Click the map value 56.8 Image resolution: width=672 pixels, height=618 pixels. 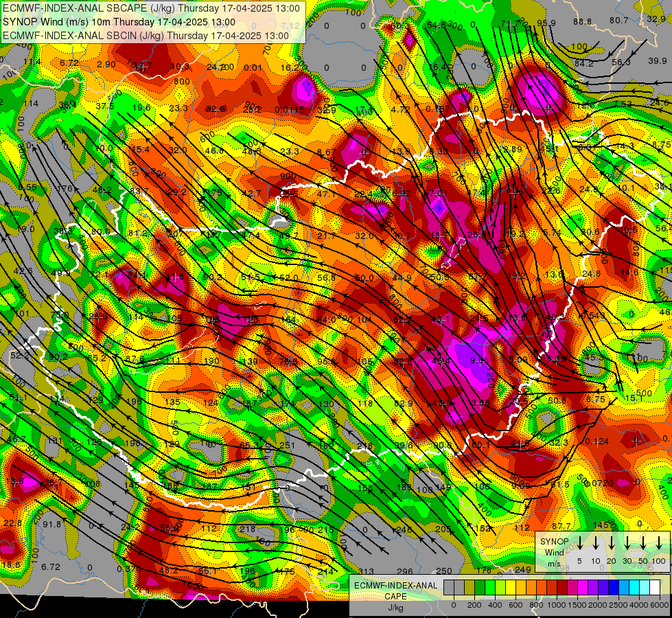(327, 278)
